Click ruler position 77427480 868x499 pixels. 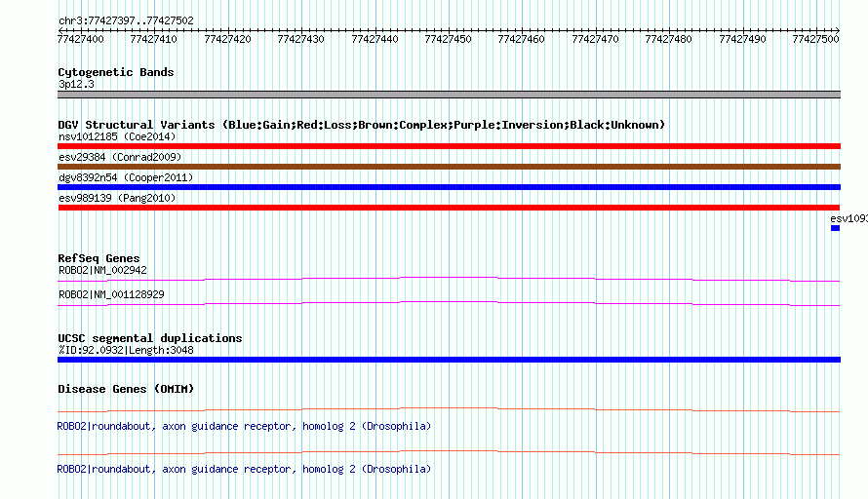click(668, 39)
